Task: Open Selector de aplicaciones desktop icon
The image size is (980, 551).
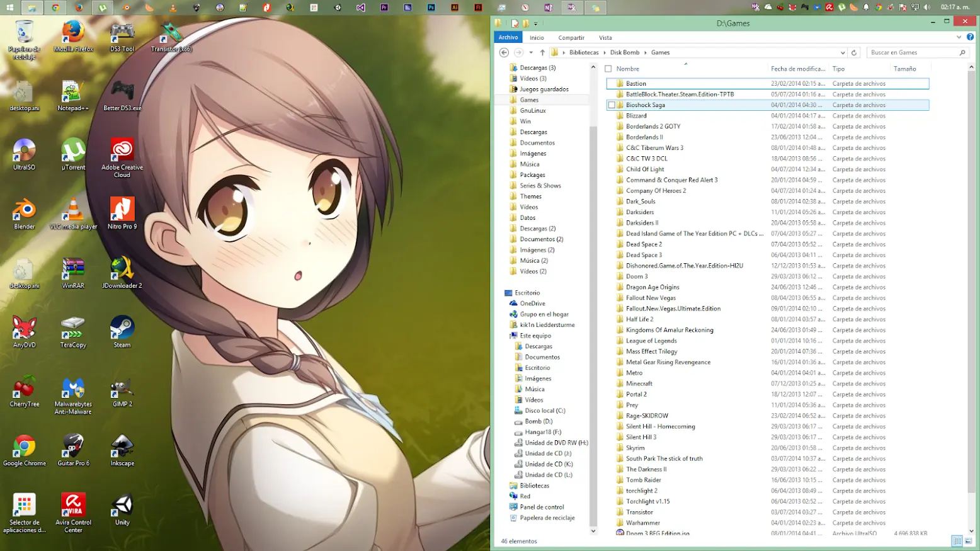Action: pos(24,513)
